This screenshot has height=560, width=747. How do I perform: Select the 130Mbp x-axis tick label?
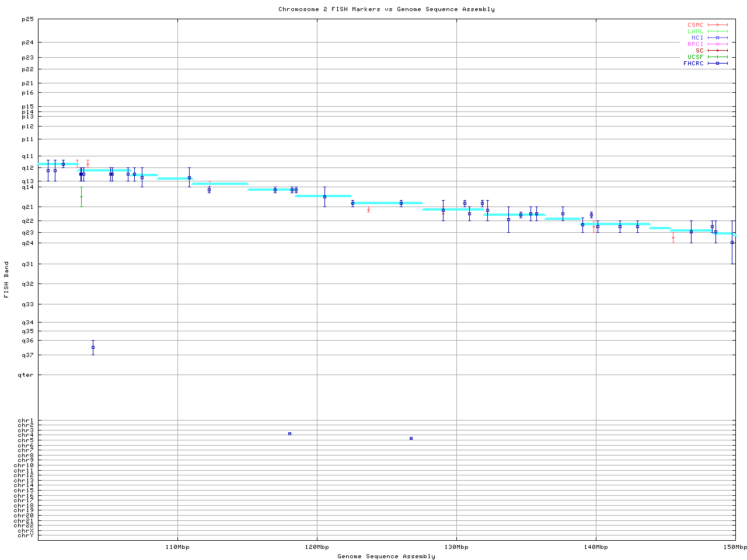[x=456, y=547]
